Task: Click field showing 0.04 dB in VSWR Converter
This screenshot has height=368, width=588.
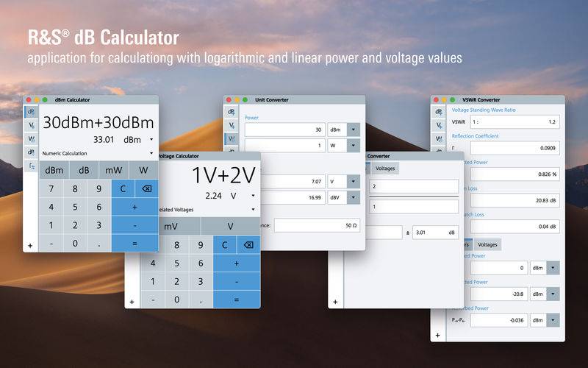Action: [x=515, y=227]
